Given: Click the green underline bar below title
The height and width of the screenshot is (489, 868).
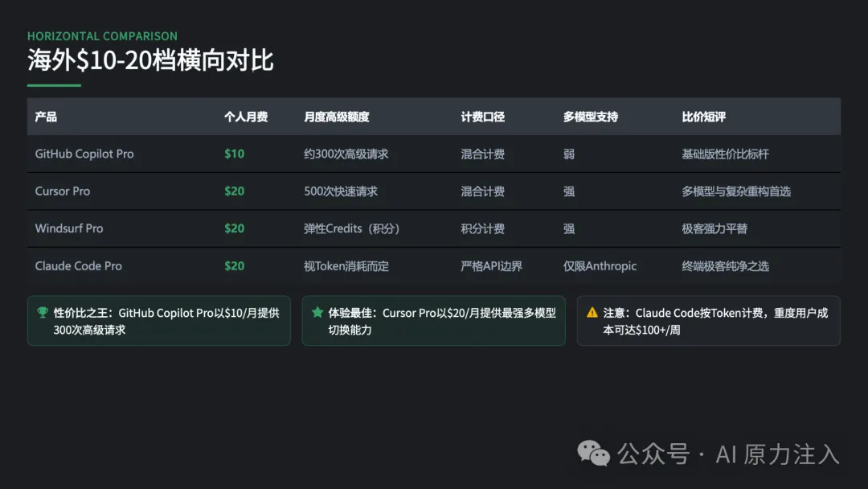Looking at the screenshot, I should coord(54,85).
